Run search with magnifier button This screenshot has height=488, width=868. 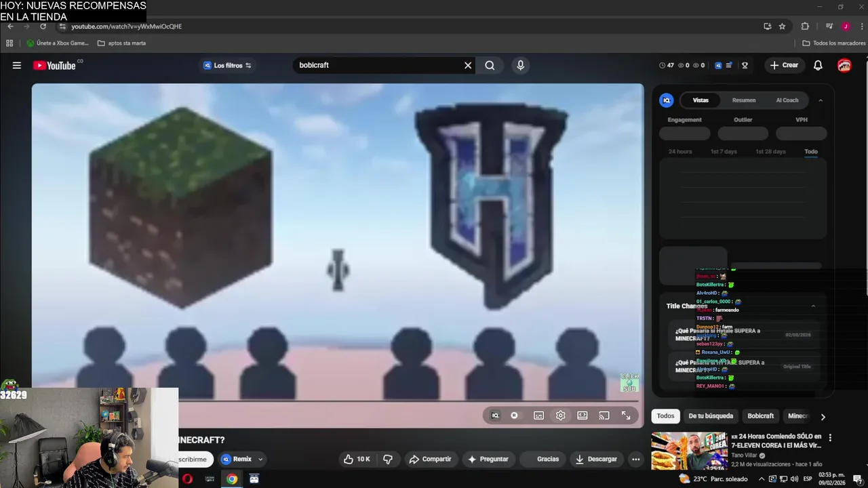click(490, 65)
